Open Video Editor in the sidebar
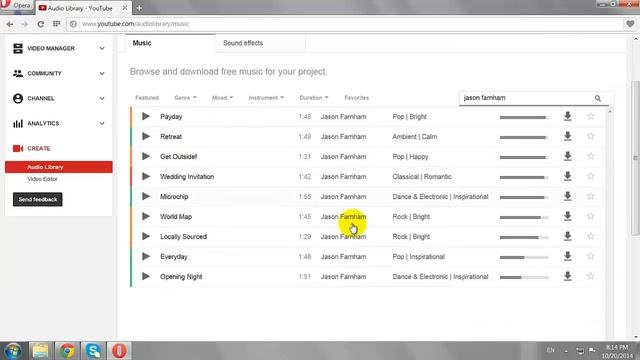 (x=42, y=179)
